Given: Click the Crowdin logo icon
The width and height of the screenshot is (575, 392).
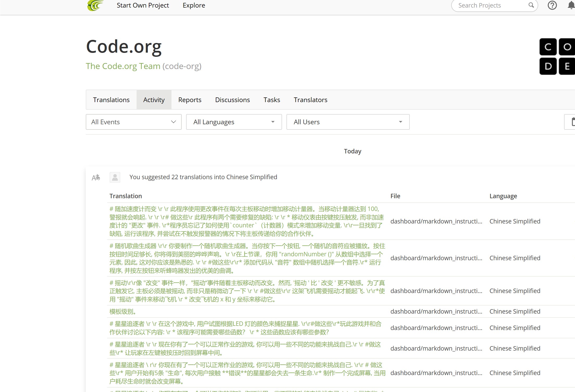Looking at the screenshot, I should pyautogui.click(x=95, y=5).
